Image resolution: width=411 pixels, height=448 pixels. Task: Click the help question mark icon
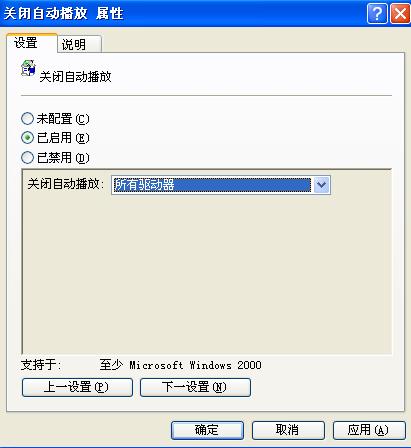[x=377, y=14]
